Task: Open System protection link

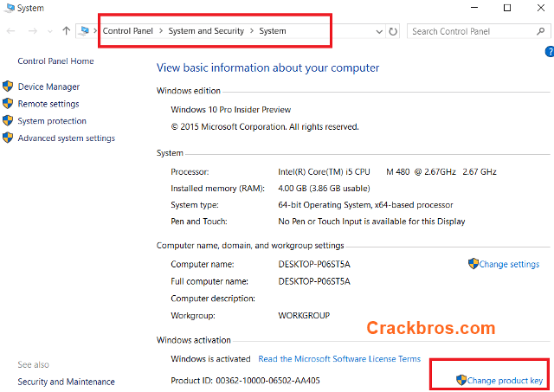Action: (52, 121)
